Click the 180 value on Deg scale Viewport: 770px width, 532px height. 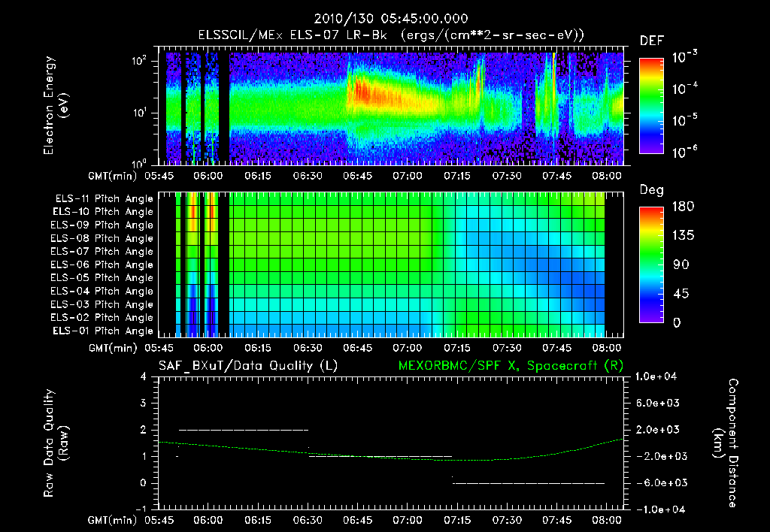click(x=683, y=206)
